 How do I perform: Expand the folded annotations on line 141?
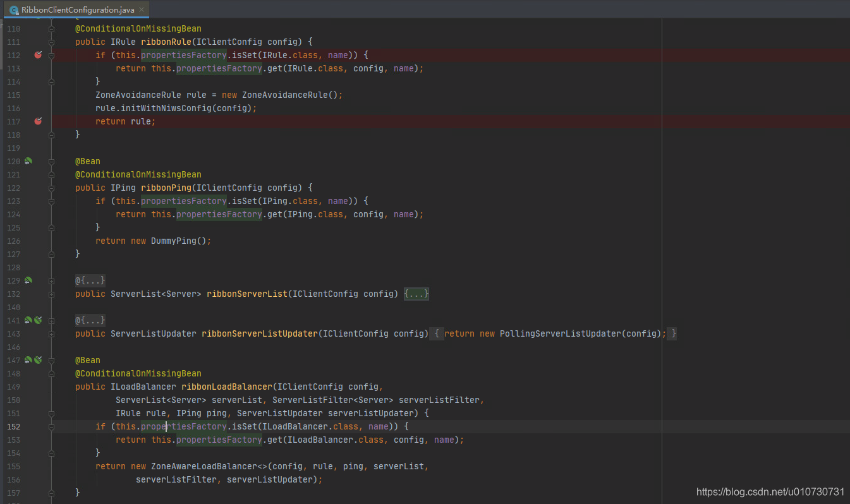click(52, 320)
